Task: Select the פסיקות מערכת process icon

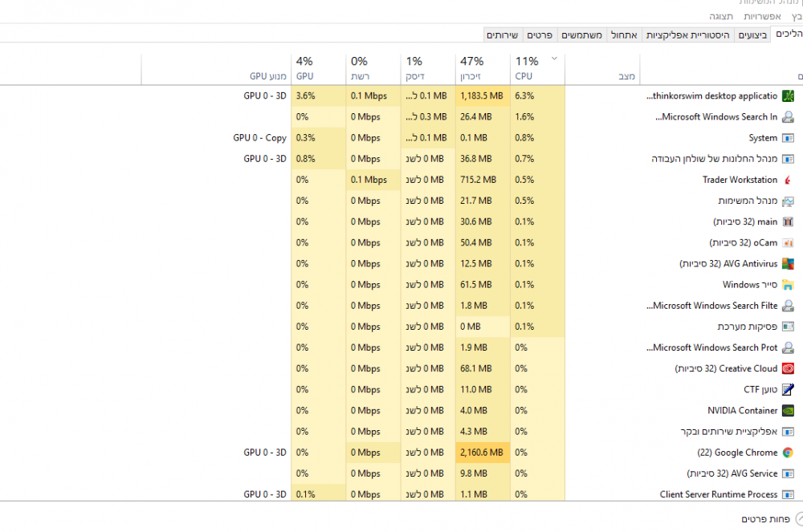Action: pos(788,327)
